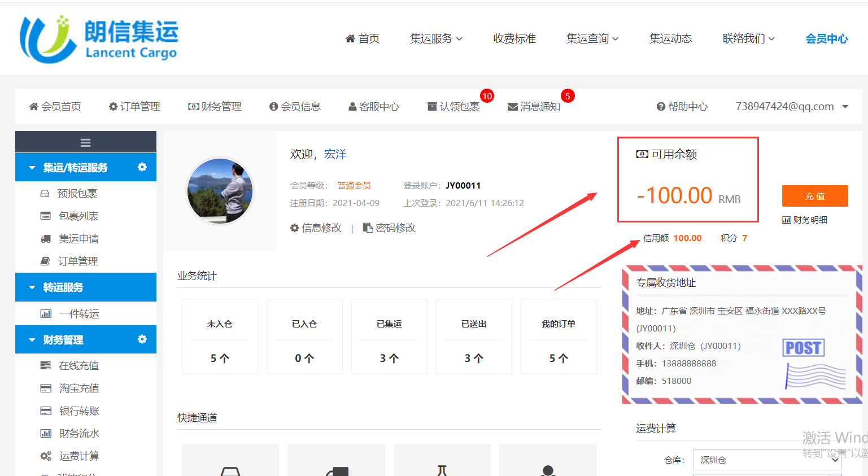
Task: Go to 收费标准 in the top navigation
Action: pos(514,38)
